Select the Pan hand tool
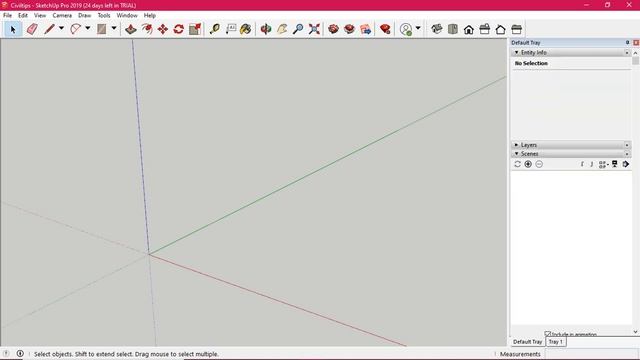 [282, 29]
